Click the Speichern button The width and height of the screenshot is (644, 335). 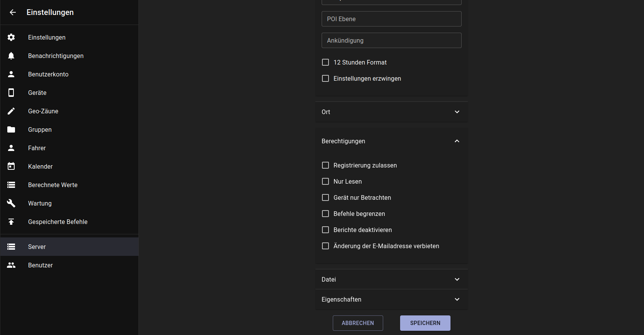(x=425, y=323)
